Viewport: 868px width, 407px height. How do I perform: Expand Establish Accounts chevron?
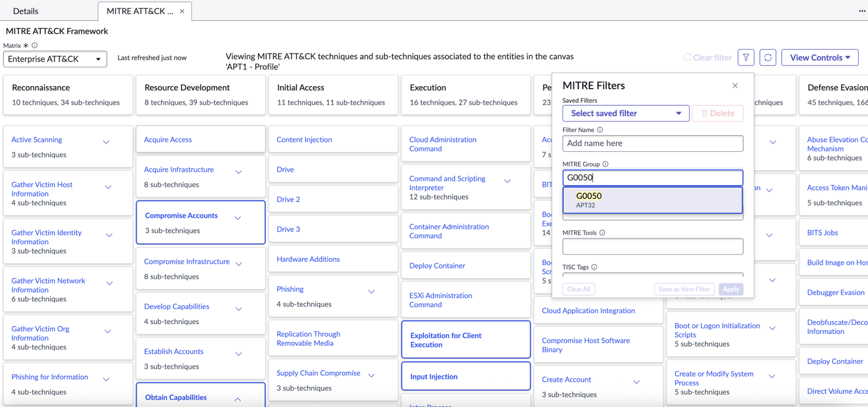(239, 354)
